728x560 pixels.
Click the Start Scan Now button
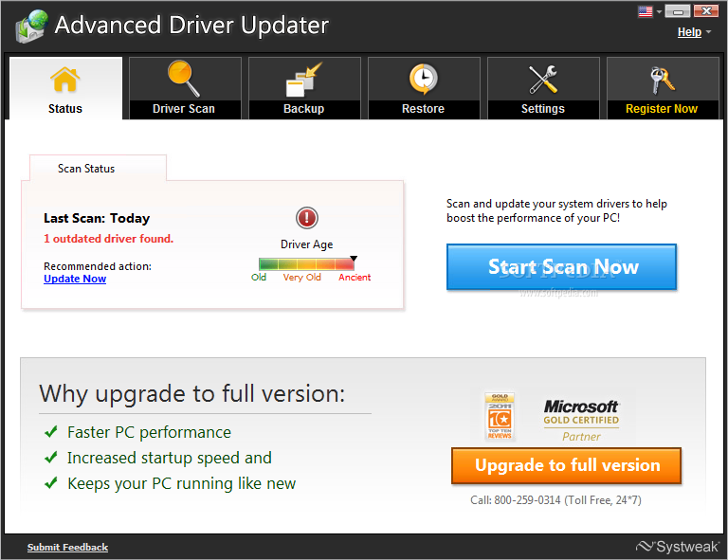tap(561, 267)
